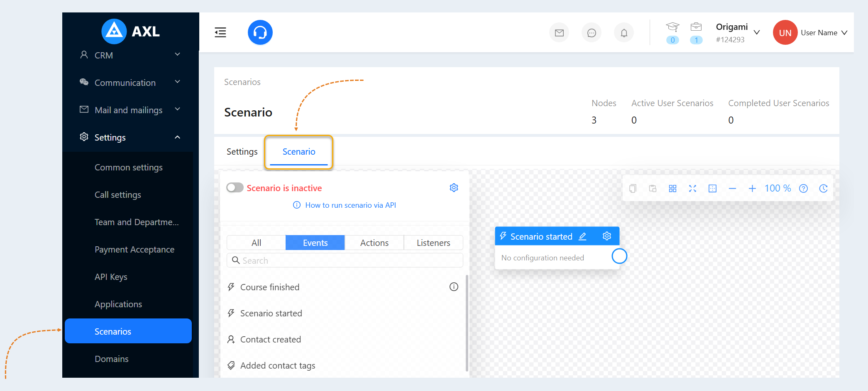
Task: Open Domains in sidebar
Action: tap(129, 359)
